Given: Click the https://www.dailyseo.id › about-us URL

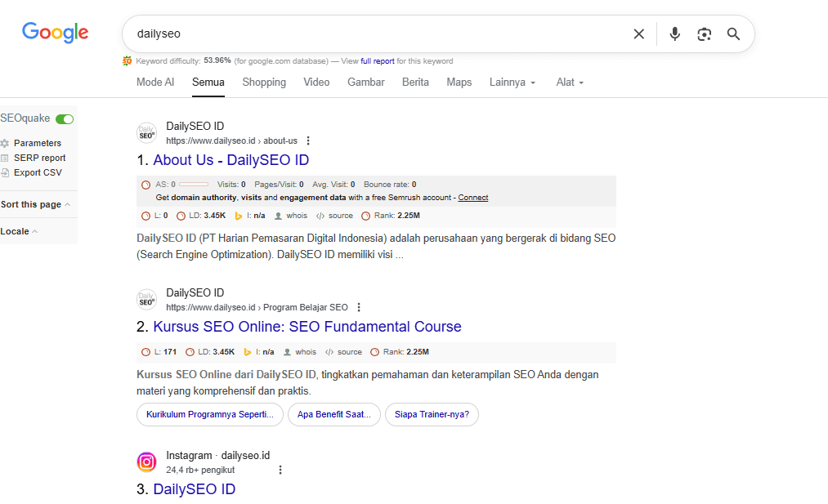Looking at the screenshot, I should click(232, 141).
